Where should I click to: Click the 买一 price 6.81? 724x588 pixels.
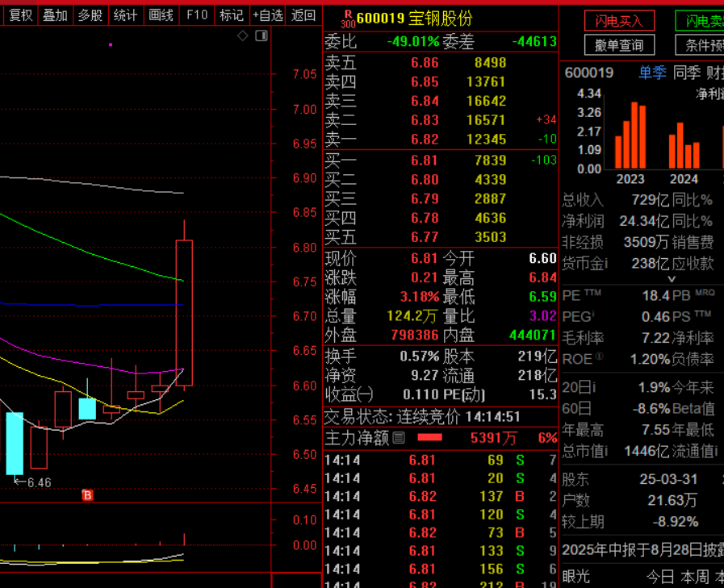point(425,161)
